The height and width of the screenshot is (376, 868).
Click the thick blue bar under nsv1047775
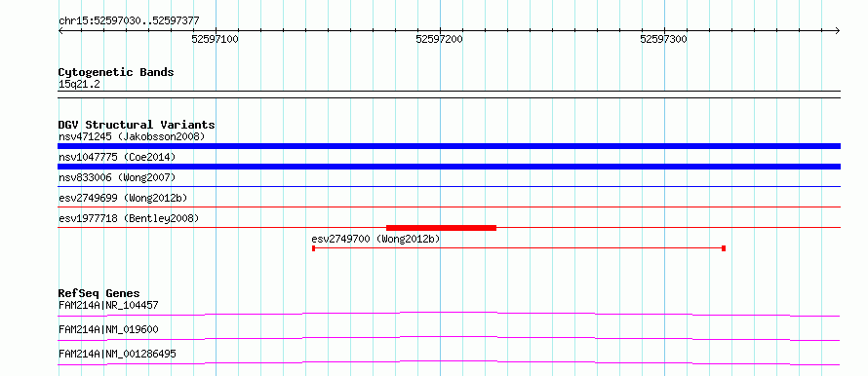point(449,167)
